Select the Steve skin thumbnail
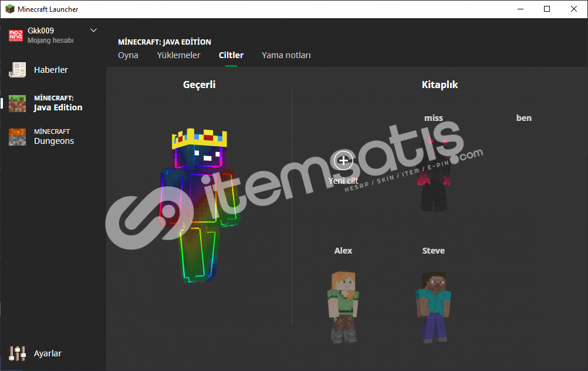The width and height of the screenshot is (588, 371). coord(434,307)
